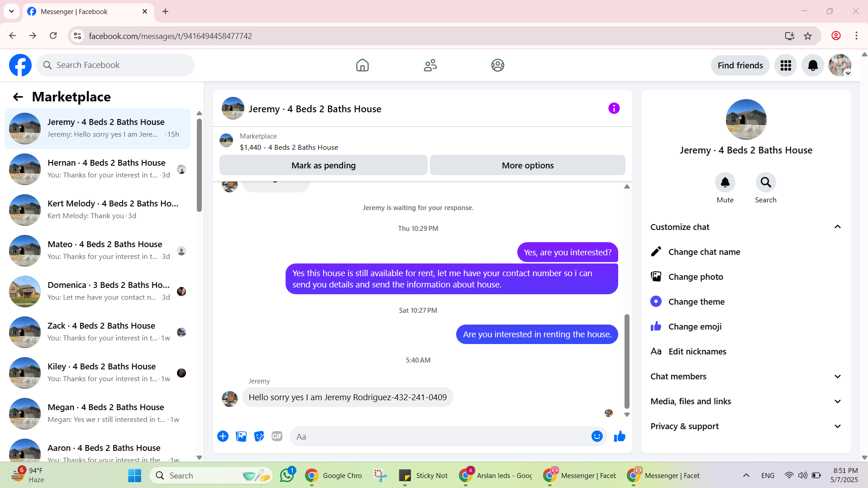Image resolution: width=868 pixels, height=488 pixels.
Task: Open the install app icon in address bar
Action: tap(789, 36)
